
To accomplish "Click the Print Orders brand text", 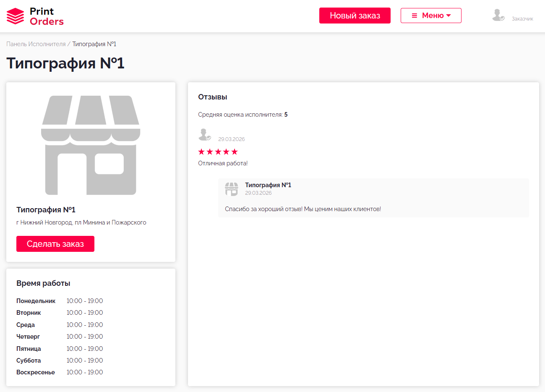I will 47,16.
